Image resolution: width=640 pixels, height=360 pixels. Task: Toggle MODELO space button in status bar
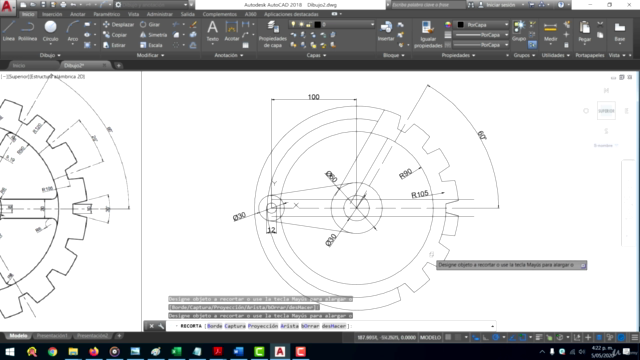(430, 338)
